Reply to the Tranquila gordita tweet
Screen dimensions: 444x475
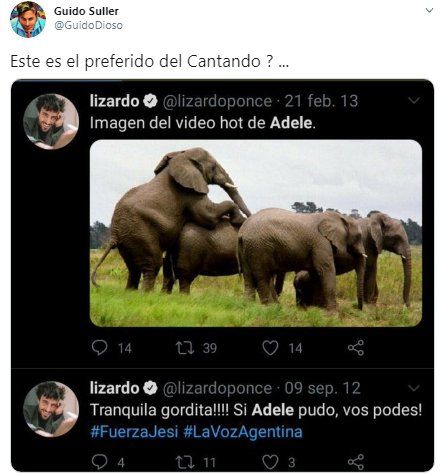(99, 462)
